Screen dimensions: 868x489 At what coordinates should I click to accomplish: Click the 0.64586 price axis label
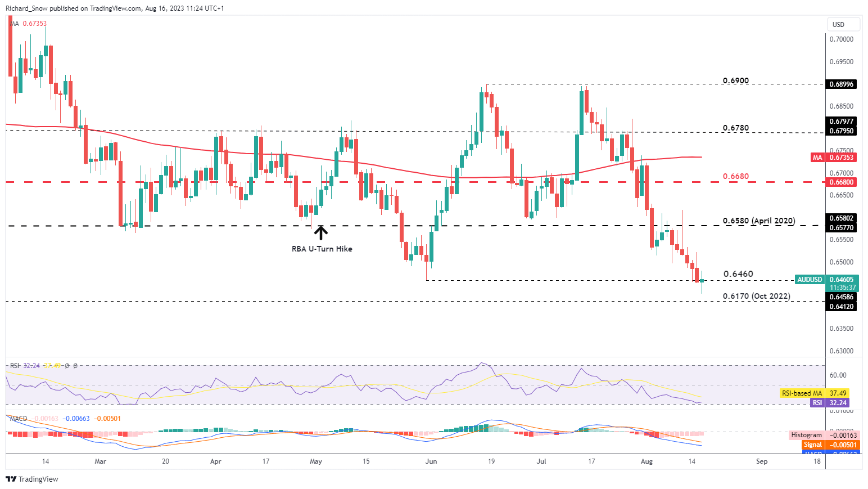842,297
